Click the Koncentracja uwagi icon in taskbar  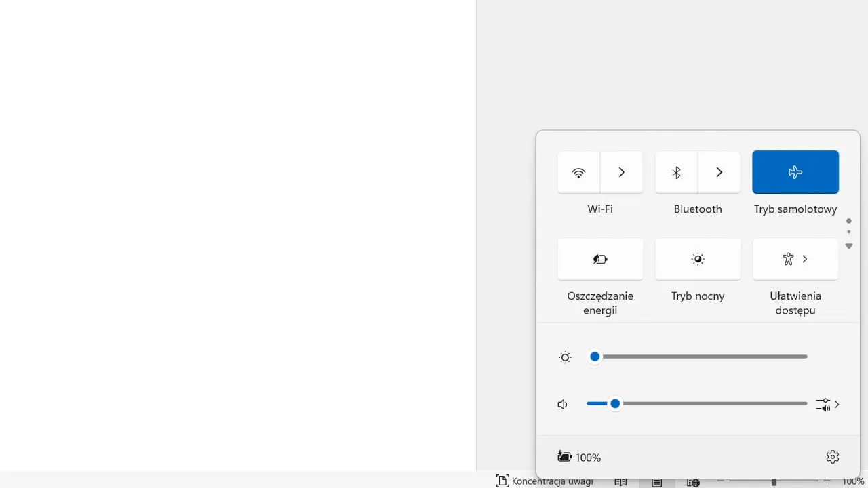click(502, 480)
